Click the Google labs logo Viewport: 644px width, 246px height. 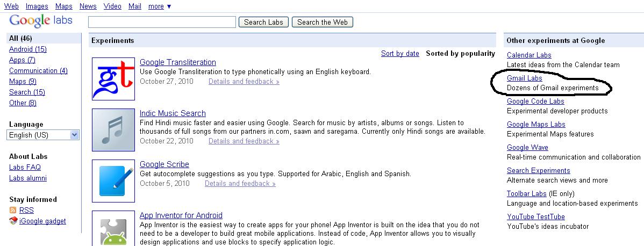click(x=41, y=21)
